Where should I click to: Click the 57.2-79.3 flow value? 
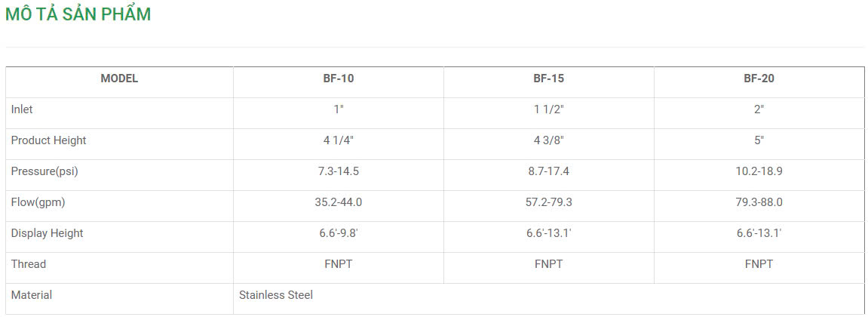point(549,202)
